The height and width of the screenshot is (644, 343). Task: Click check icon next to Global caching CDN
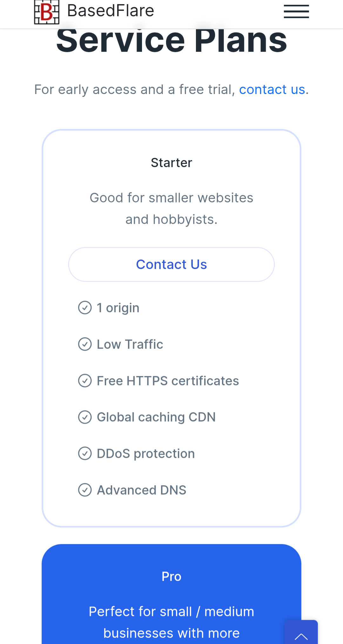(85, 417)
